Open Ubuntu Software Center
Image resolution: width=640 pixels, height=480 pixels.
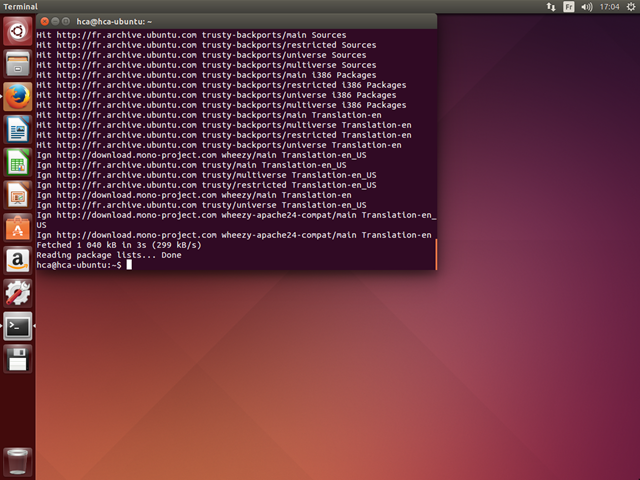tap(18, 228)
